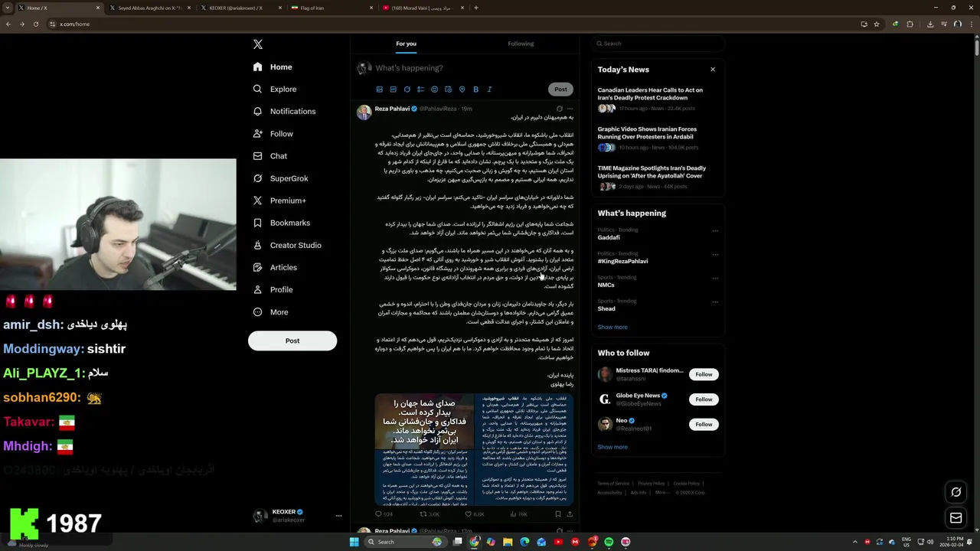The image size is (980, 551).
Task: Bookmark this page with the star icon
Action: coord(877,24)
